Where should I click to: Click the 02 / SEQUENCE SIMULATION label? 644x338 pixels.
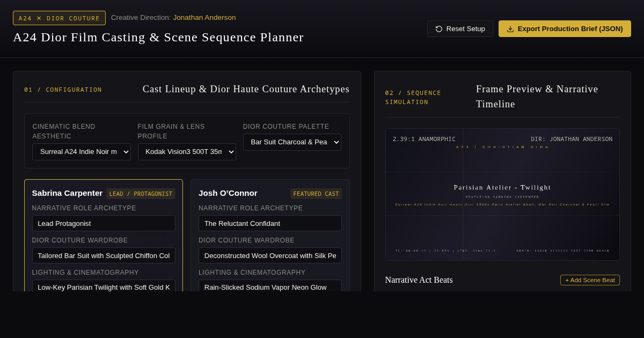[x=413, y=98]
